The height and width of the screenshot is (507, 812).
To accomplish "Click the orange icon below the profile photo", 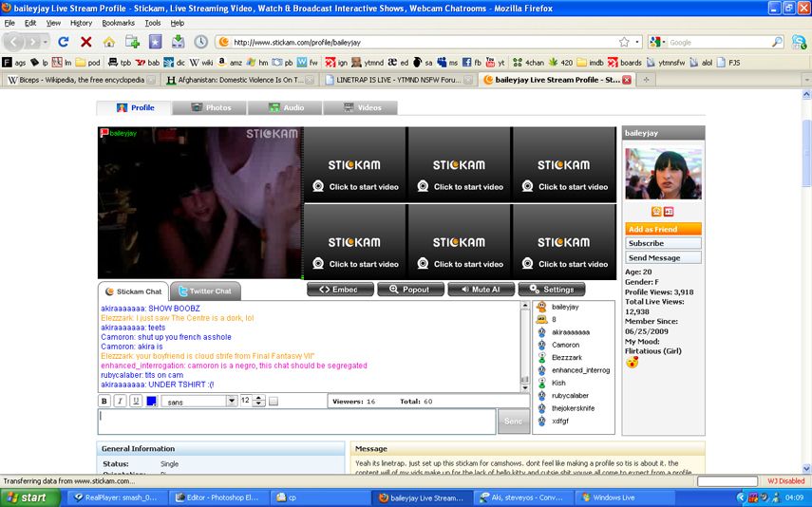I will (x=656, y=212).
